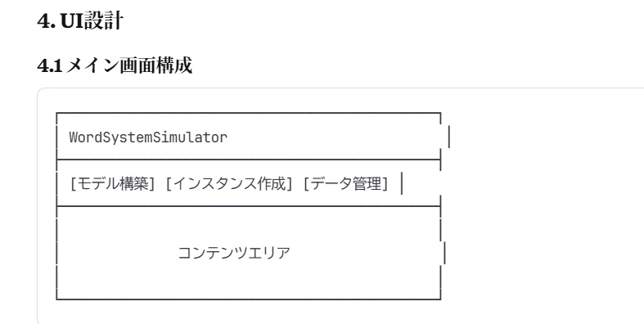Screen dimensions: 644x324
Task: Click the empty area below コンテンツエリア inside box
Action: point(249,281)
